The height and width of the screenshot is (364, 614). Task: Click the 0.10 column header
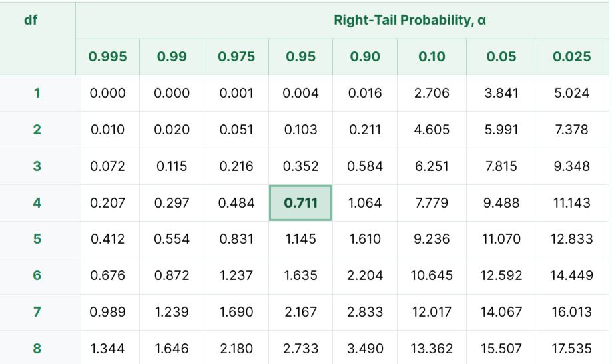[x=432, y=57]
